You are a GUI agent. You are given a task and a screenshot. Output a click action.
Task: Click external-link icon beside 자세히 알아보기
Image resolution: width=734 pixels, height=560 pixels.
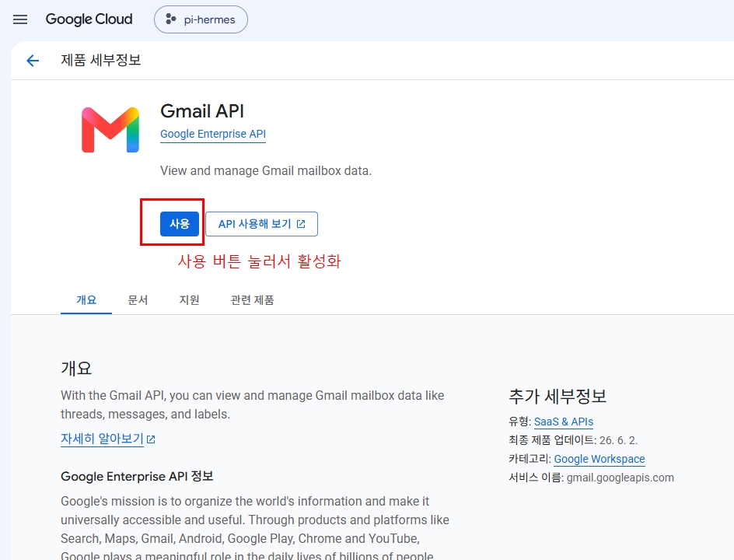click(151, 439)
